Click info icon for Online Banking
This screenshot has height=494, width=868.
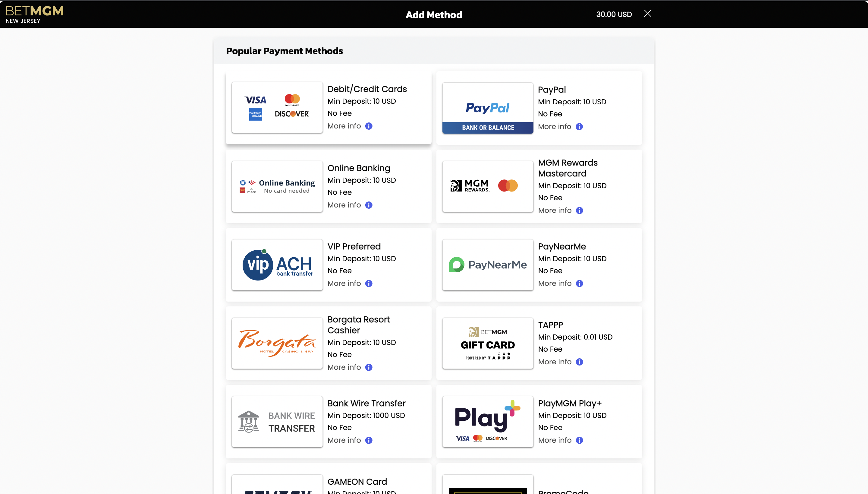369,205
